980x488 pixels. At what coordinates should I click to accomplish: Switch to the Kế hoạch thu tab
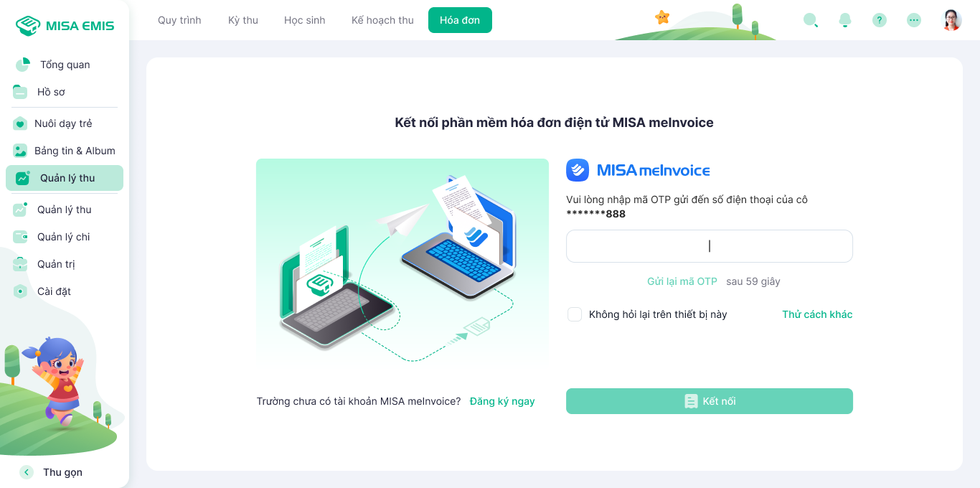click(382, 20)
